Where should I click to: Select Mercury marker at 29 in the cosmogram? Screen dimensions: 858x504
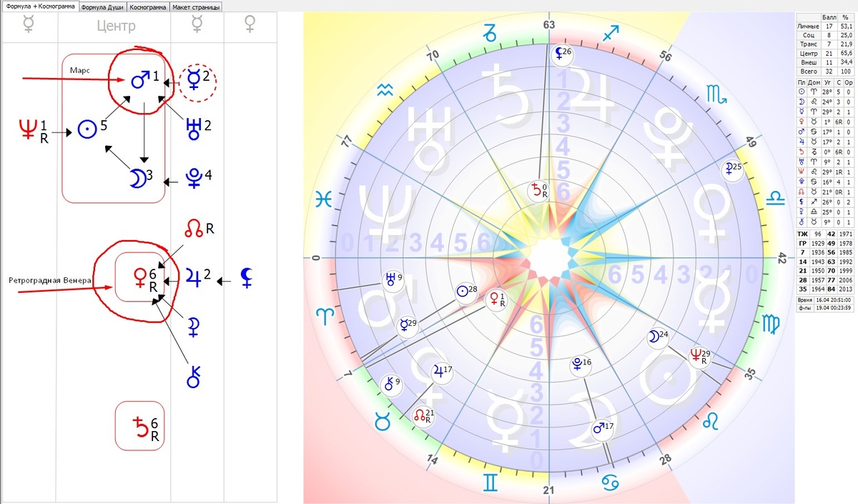tap(408, 325)
